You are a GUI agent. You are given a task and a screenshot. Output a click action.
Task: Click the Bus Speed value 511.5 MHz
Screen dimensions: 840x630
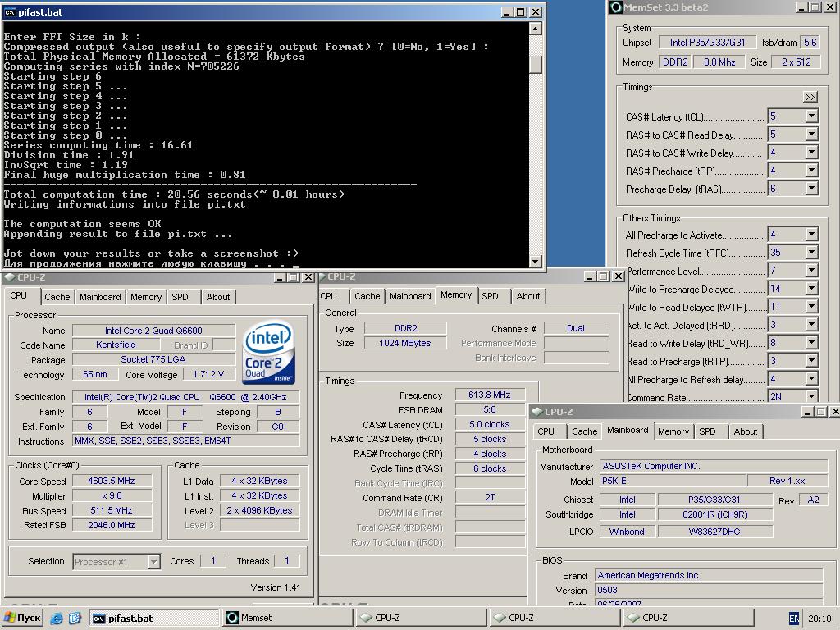112,510
